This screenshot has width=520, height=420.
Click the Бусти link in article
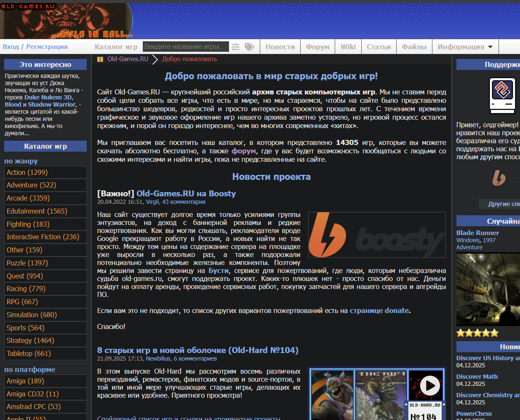(219, 271)
